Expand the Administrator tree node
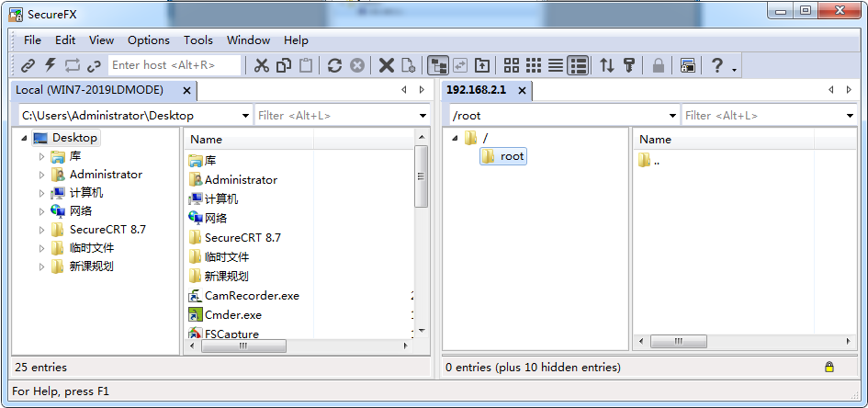868x408 pixels. (x=42, y=175)
